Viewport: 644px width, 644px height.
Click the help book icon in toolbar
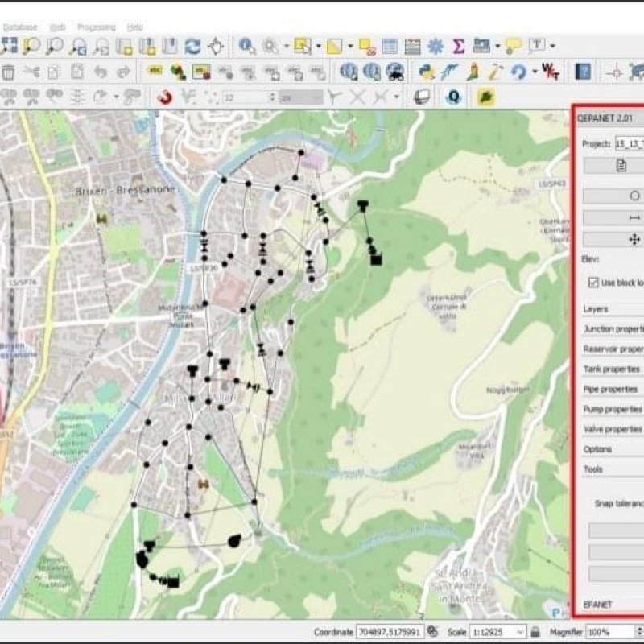[x=582, y=72]
